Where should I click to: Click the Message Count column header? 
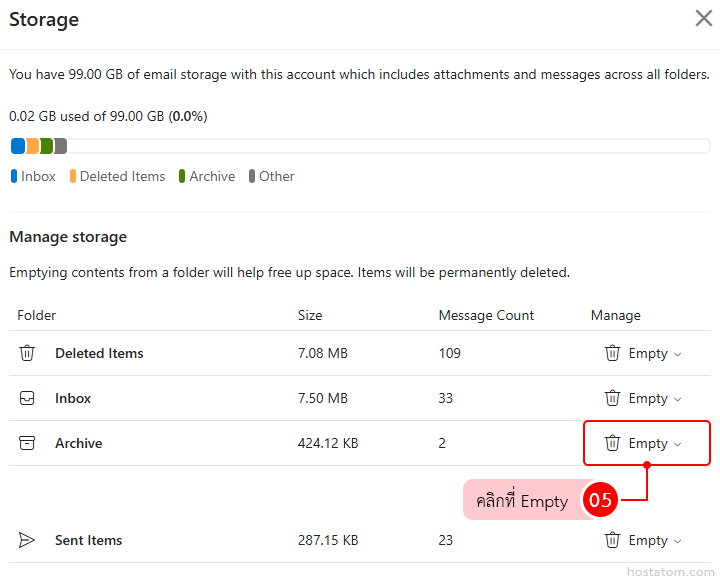[x=486, y=315]
